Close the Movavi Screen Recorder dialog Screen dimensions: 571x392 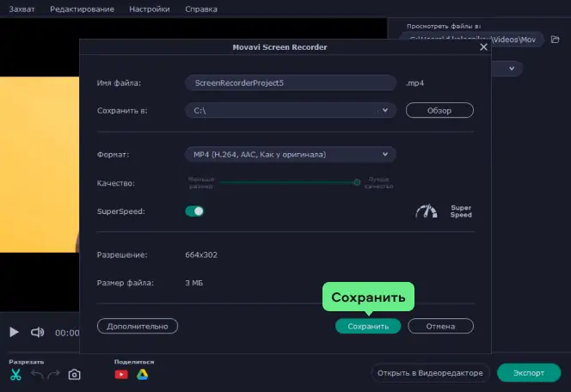pos(483,47)
